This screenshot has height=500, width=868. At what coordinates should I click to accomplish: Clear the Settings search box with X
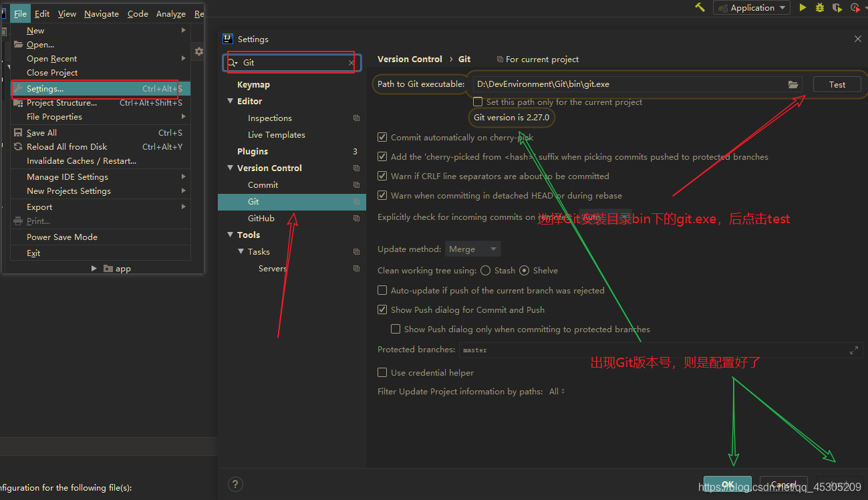(351, 62)
